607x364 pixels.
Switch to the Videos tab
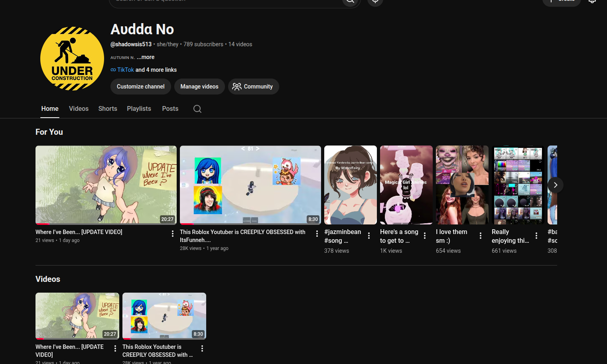click(79, 108)
